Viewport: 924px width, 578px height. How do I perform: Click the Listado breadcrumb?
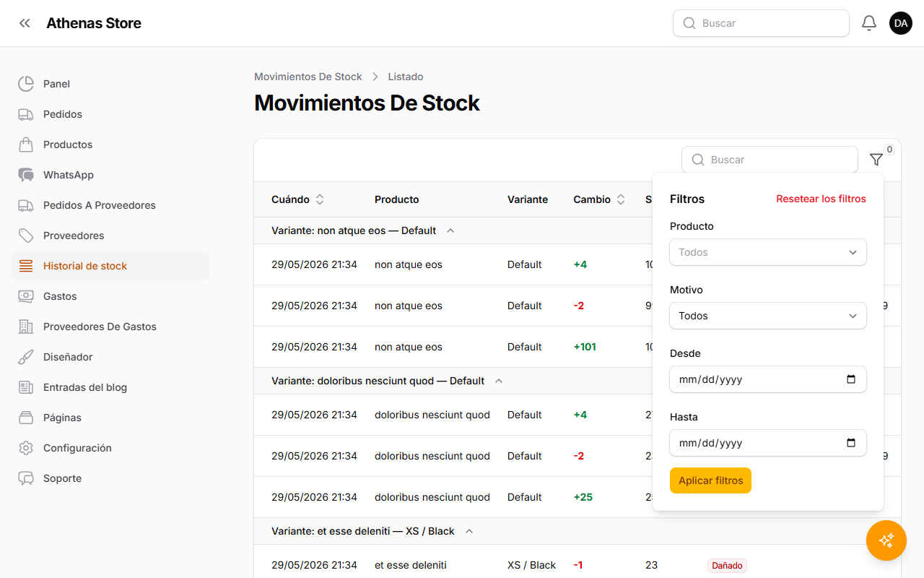click(406, 77)
